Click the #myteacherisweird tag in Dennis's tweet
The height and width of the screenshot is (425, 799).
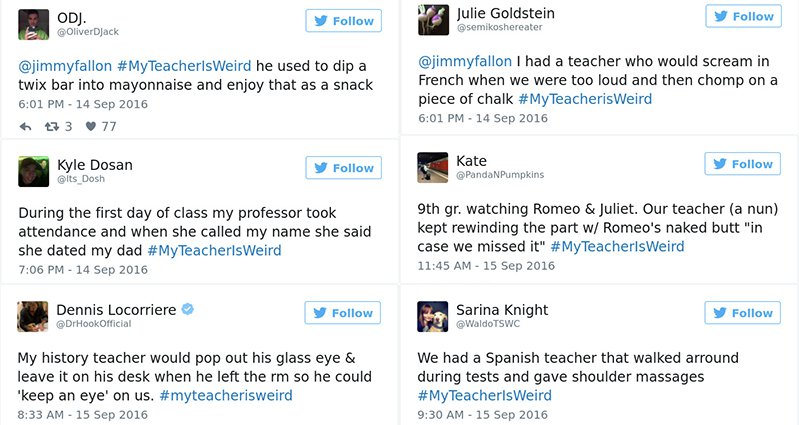click(x=225, y=395)
